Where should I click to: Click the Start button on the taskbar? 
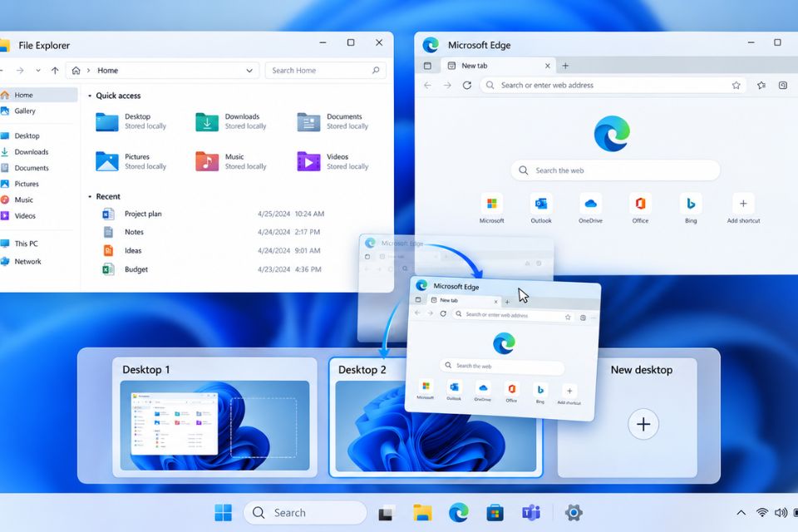tap(224, 513)
